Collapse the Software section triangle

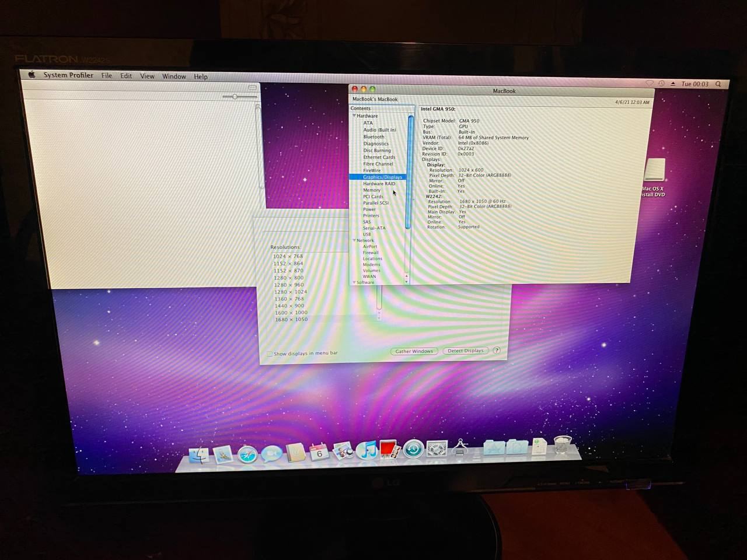(354, 282)
